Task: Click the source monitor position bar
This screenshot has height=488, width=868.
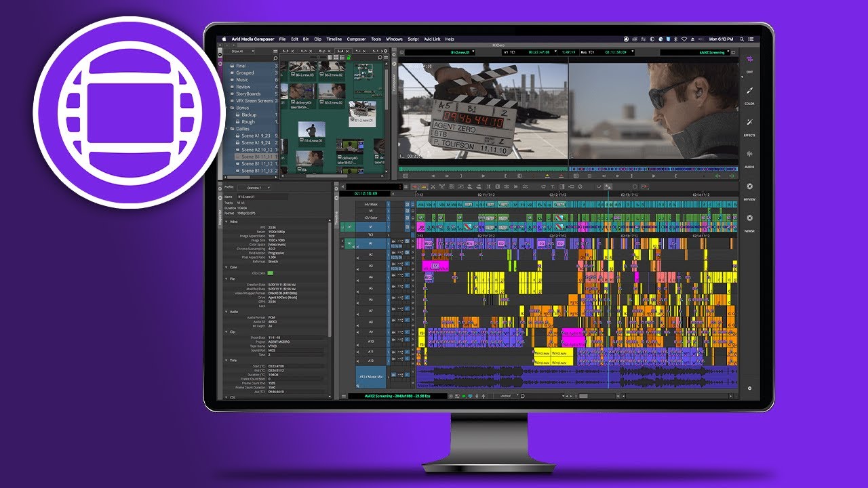Action: (x=483, y=169)
